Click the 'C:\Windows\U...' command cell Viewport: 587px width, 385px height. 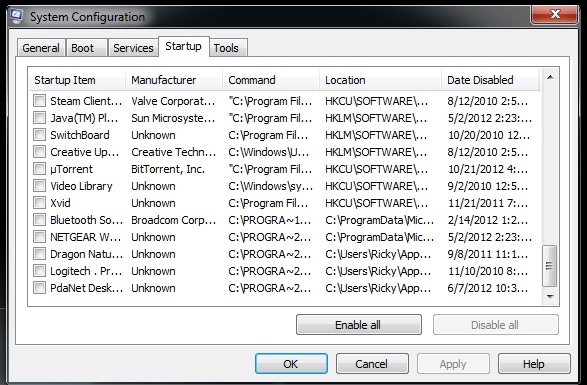click(x=269, y=152)
